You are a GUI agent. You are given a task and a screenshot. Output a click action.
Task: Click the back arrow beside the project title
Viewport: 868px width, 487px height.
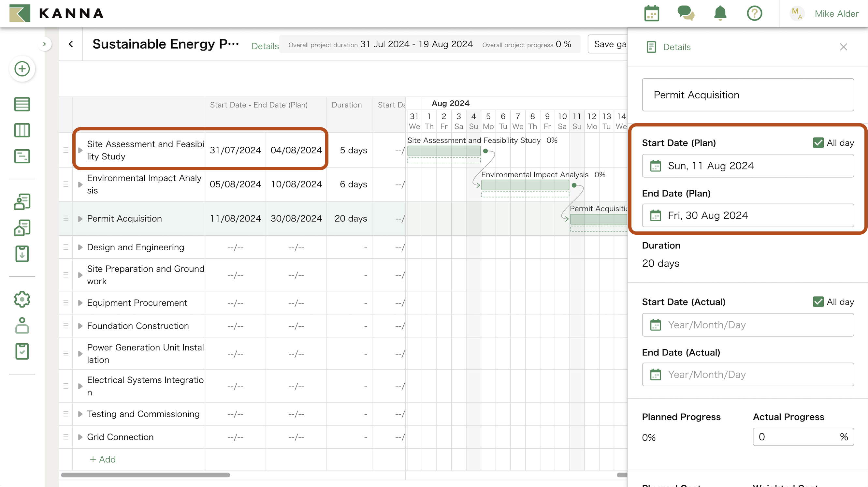(x=71, y=44)
